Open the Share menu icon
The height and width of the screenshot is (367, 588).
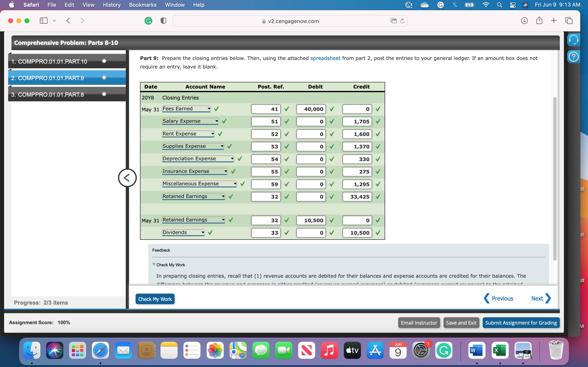coord(539,21)
